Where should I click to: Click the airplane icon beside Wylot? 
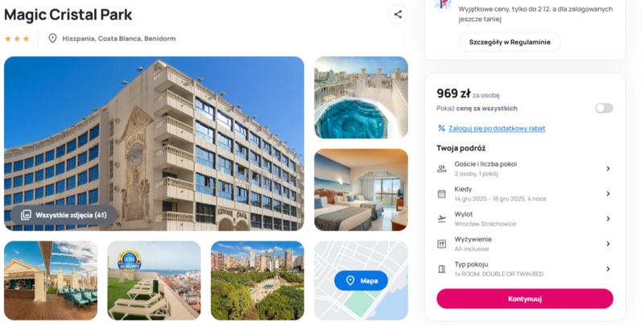click(441, 219)
